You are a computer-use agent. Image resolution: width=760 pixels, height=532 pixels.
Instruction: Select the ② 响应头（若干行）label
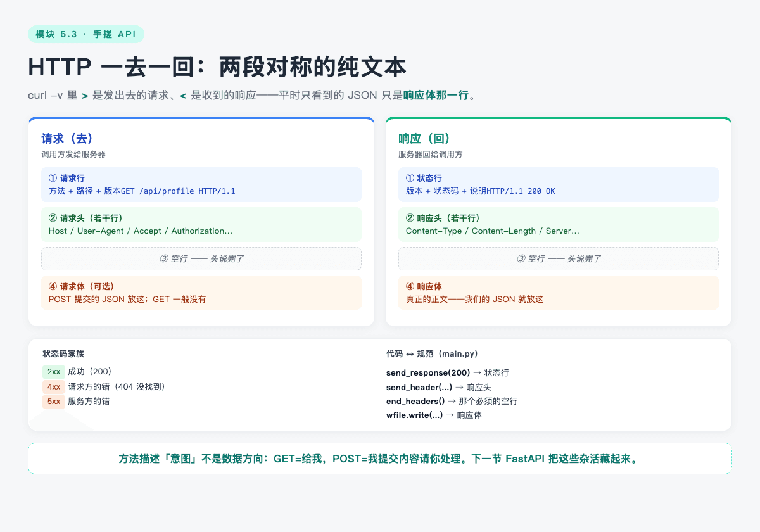[x=443, y=218]
